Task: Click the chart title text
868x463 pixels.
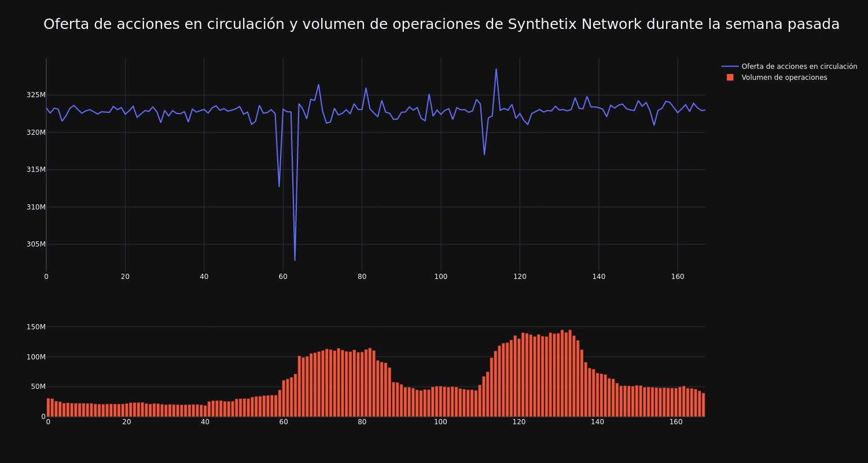Action: [x=442, y=24]
